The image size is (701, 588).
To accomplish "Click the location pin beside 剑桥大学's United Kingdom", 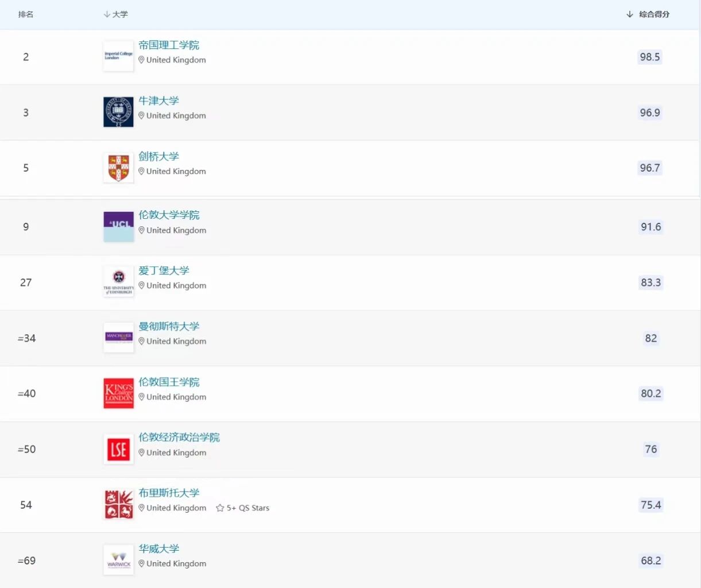I will [x=141, y=171].
